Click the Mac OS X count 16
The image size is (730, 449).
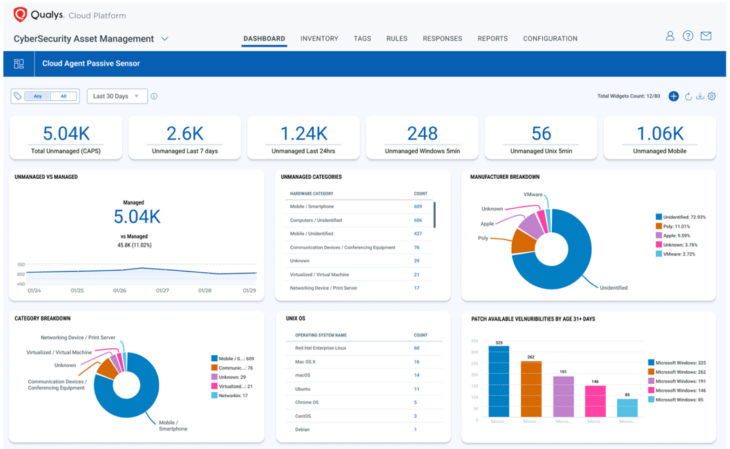coord(417,362)
